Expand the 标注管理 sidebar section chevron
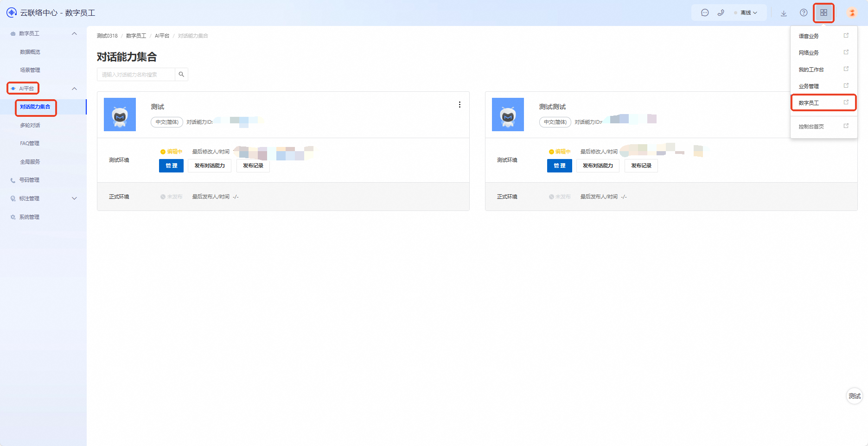Screen dimensions: 868x446 click(x=74, y=198)
